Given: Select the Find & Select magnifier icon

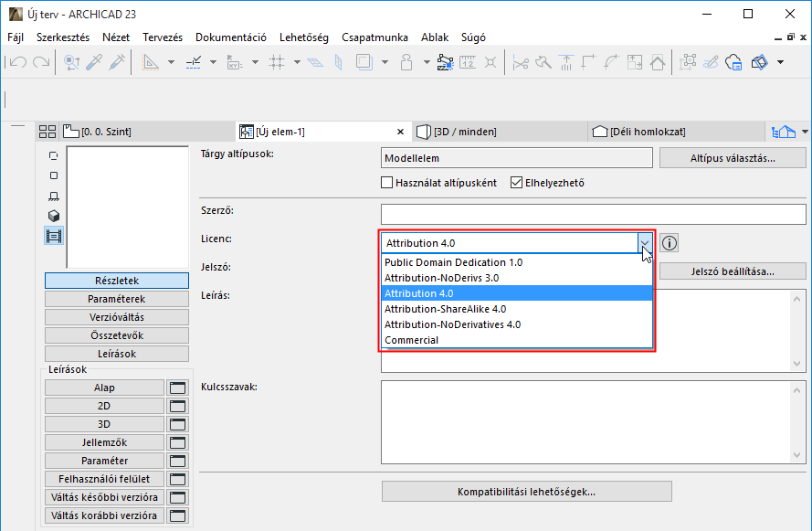Looking at the screenshot, I should [71, 62].
